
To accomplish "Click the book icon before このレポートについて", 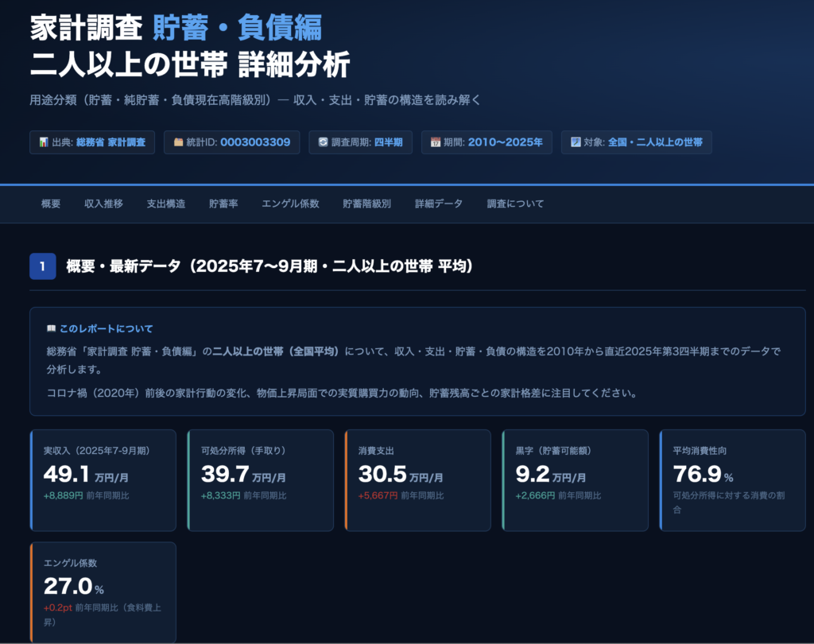I will coord(51,328).
